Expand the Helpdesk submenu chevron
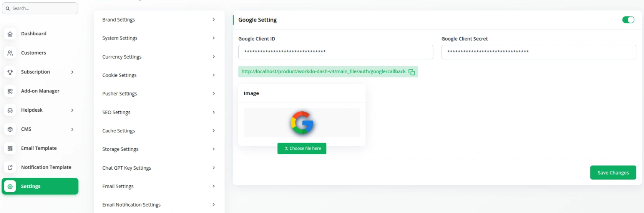 [x=72, y=110]
